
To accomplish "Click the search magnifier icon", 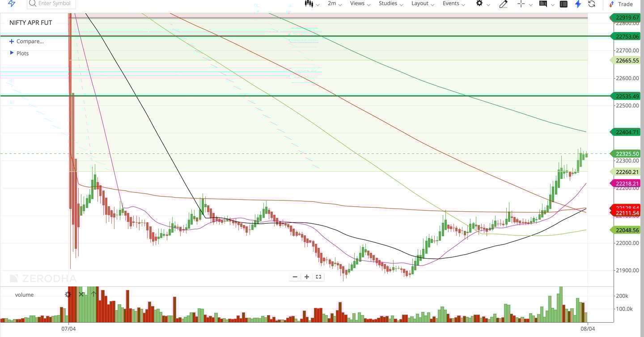I will (x=32, y=4).
